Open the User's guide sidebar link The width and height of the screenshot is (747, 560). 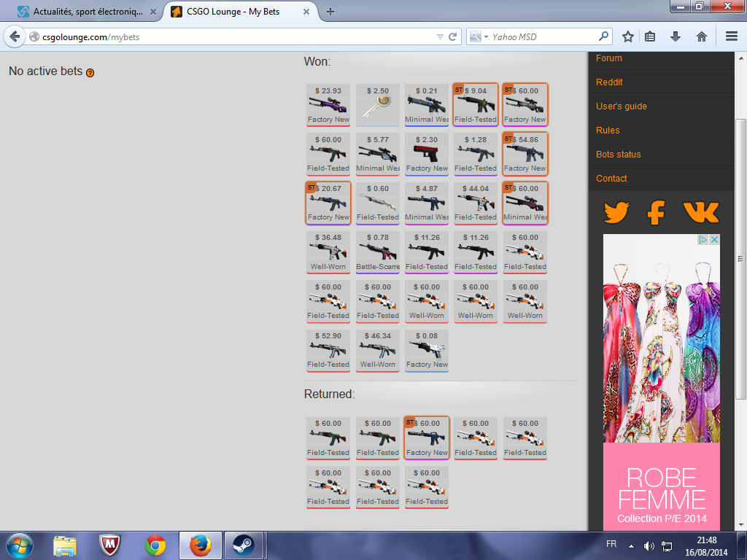point(621,106)
